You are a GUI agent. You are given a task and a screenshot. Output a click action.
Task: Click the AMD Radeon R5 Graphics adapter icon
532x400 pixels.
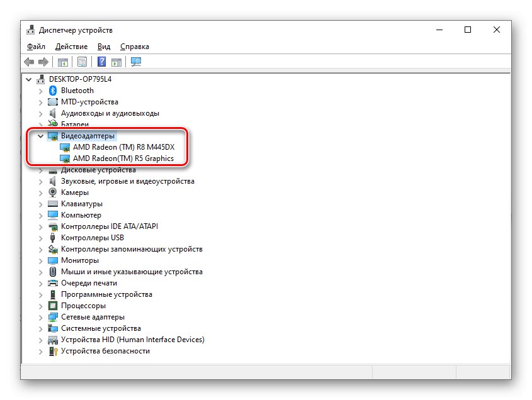pos(65,158)
